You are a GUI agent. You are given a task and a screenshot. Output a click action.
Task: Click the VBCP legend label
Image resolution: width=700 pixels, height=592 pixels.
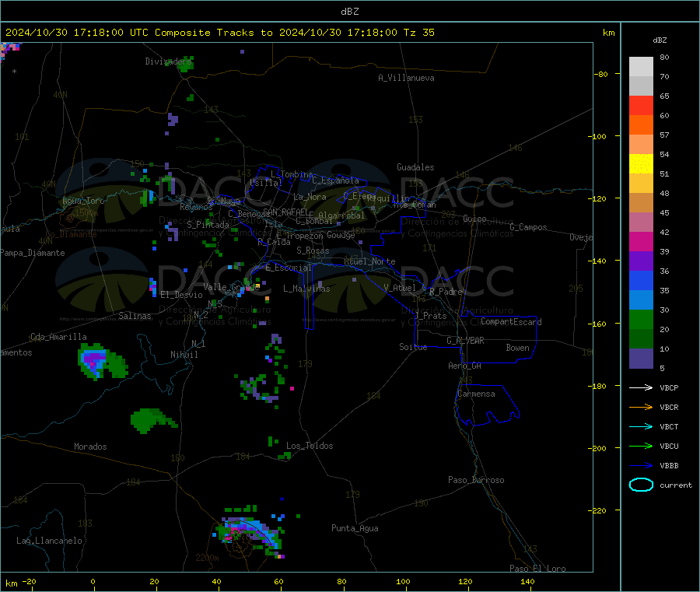[x=669, y=387]
